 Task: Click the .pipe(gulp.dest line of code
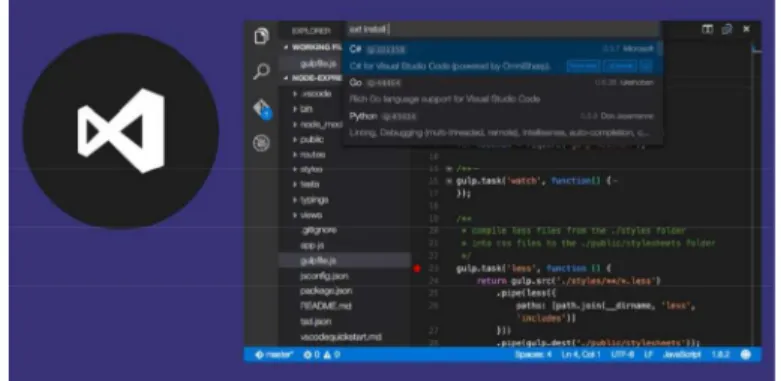[598, 343]
